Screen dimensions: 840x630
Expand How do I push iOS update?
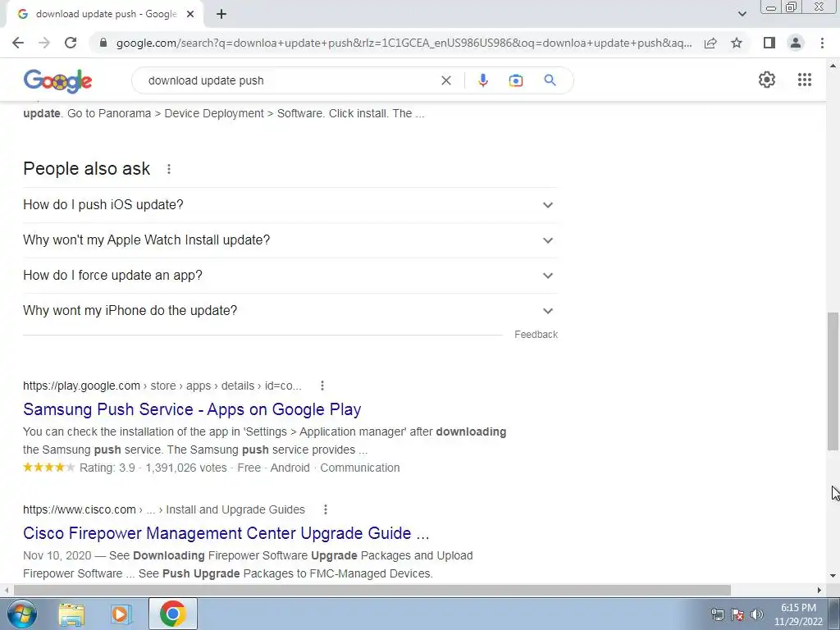tap(290, 205)
